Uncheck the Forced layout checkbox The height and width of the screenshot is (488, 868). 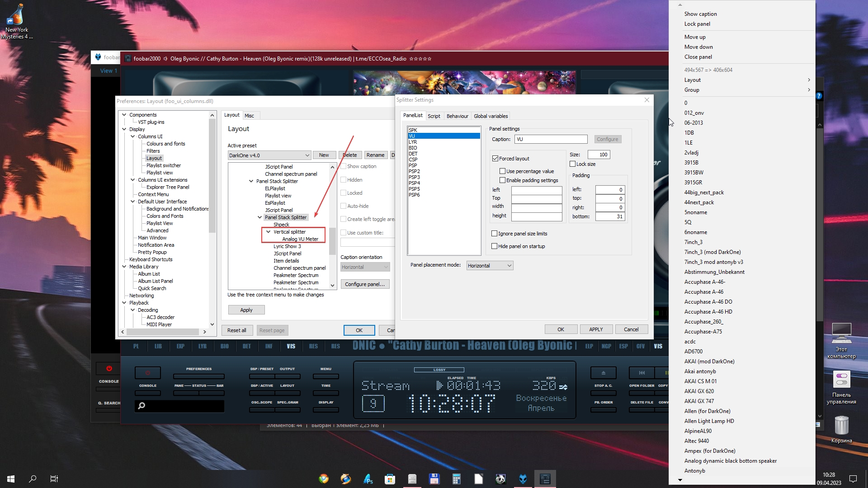(x=495, y=159)
